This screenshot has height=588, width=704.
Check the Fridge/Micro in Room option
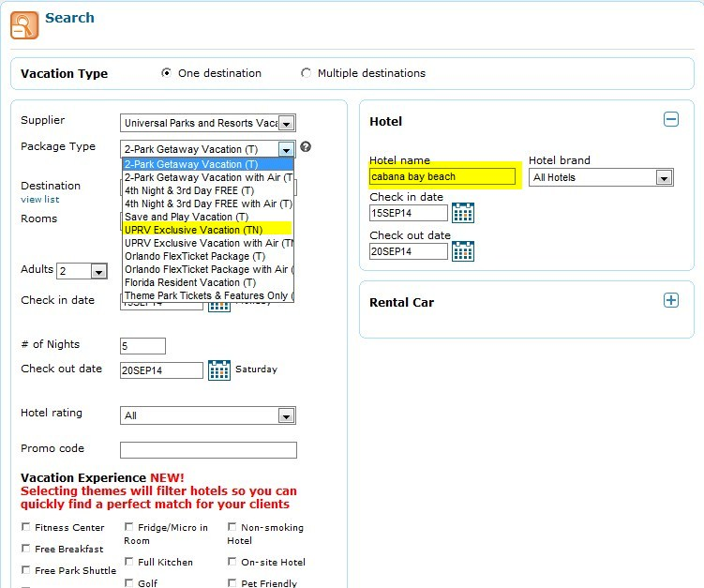(128, 526)
